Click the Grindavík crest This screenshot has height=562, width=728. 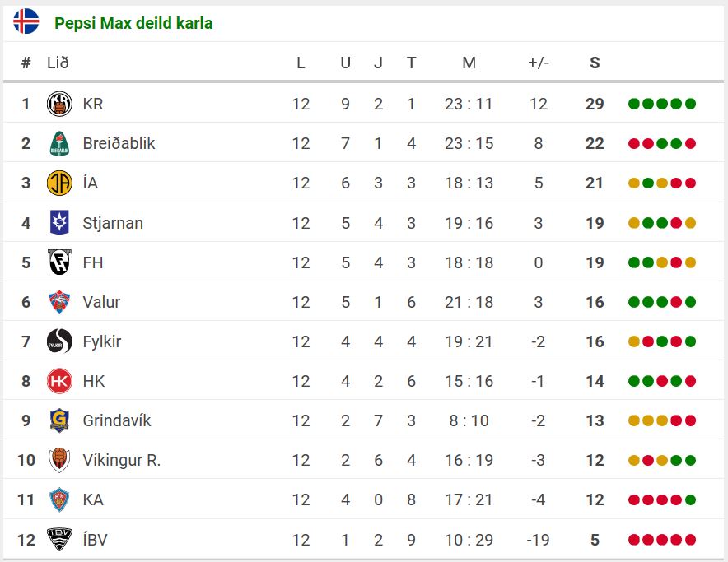(59, 420)
